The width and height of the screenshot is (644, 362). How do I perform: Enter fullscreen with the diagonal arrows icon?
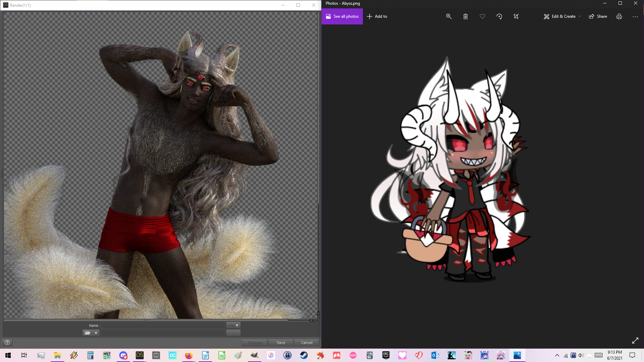[x=635, y=341]
